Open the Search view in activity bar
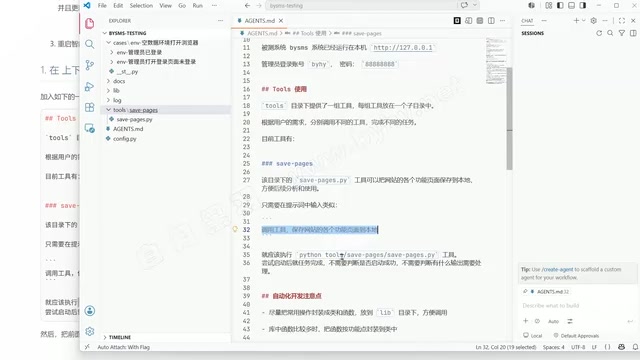 pos(89,44)
